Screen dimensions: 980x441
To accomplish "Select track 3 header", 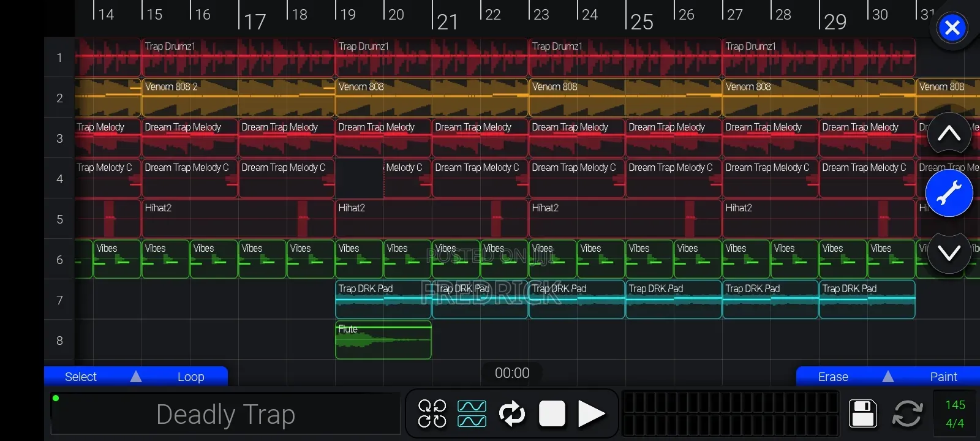I will (x=59, y=138).
